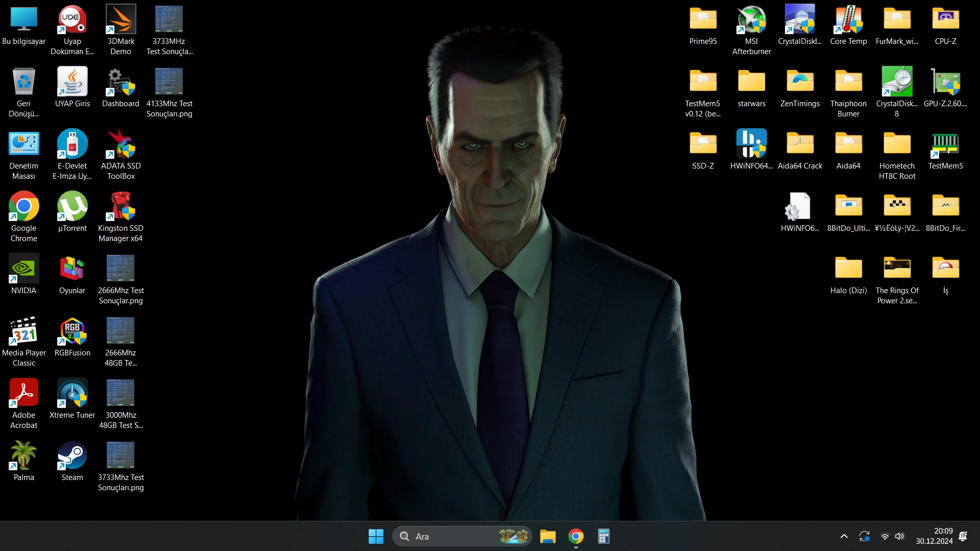Expand the hidden system tray icons
This screenshot has width=980, height=551.
click(844, 536)
